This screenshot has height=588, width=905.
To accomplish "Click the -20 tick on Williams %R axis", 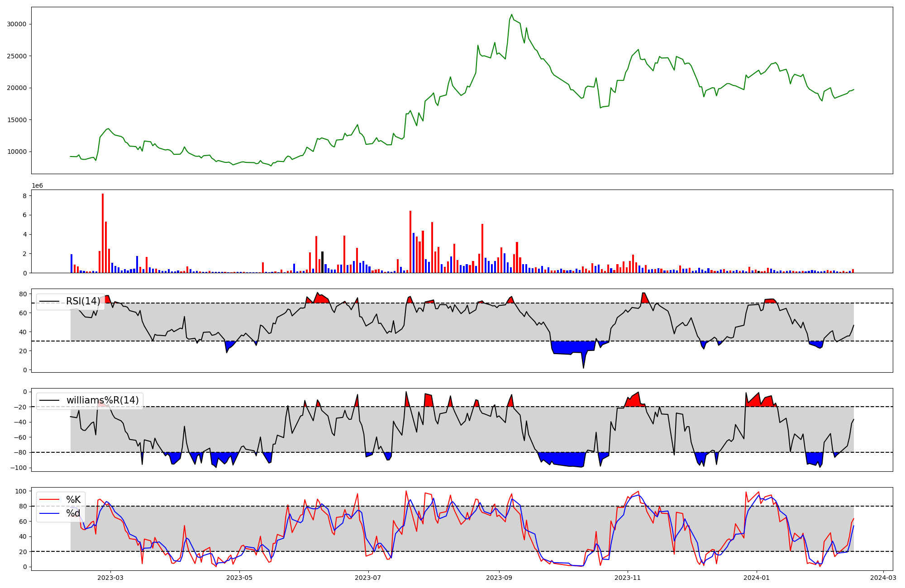I will [x=20, y=407].
